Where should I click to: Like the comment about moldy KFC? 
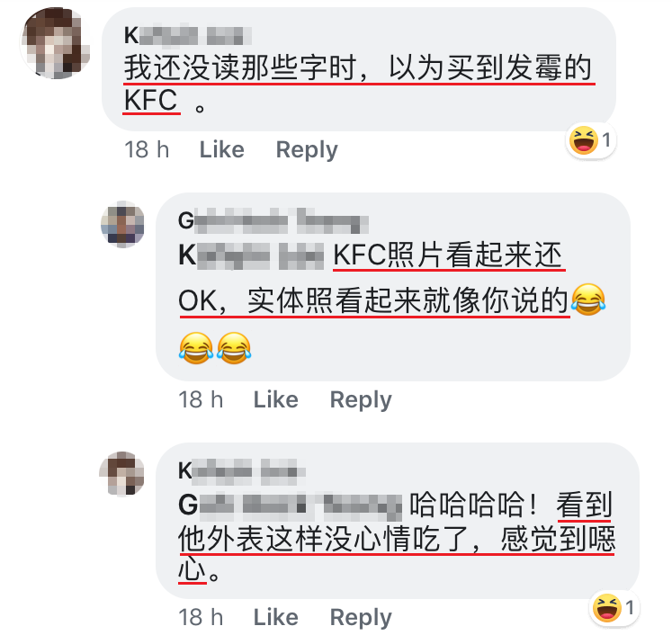(x=221, y=149)
